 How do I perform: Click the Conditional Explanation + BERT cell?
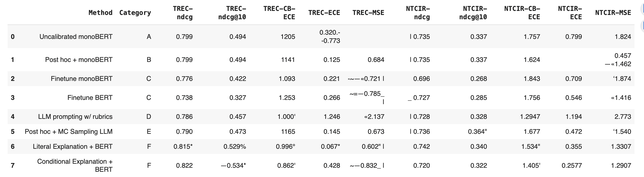click(x=75, y=165)
